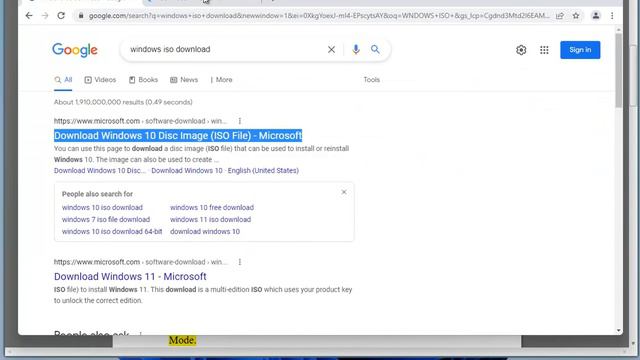Image resolution: width=640 pixels, height=360 pixels.
Task: Click the Sign in button
Action: [x=580, y=50]
